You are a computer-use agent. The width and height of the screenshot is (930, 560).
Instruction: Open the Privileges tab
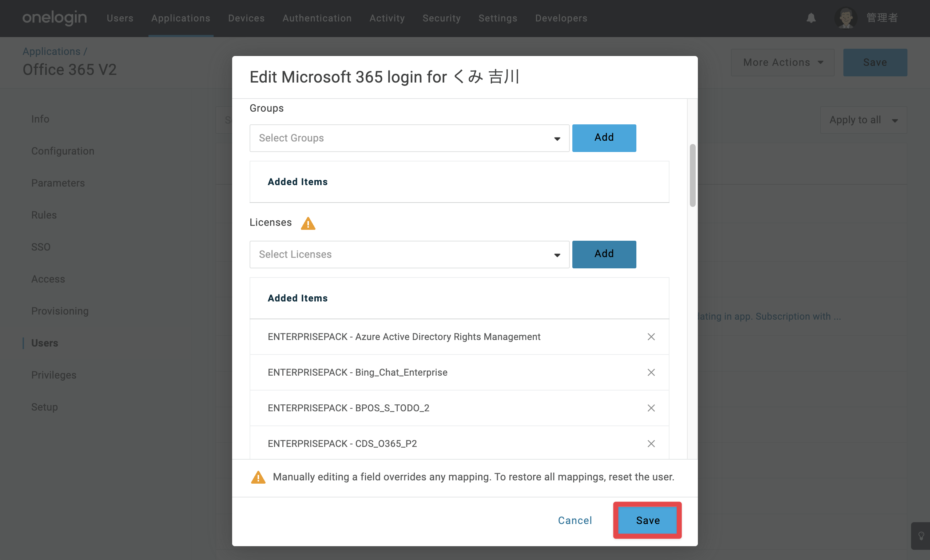pyautogui.click(x=53, y=375)
